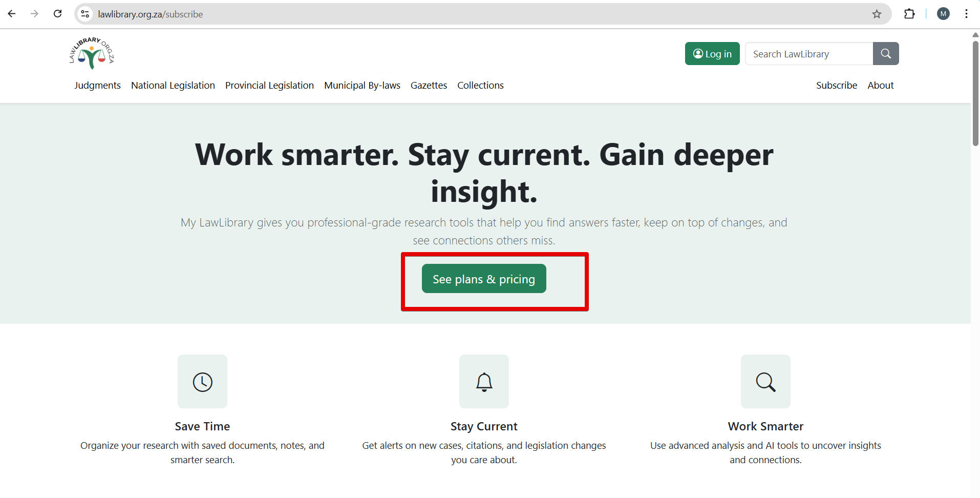Open the About link

click(880, 86)
